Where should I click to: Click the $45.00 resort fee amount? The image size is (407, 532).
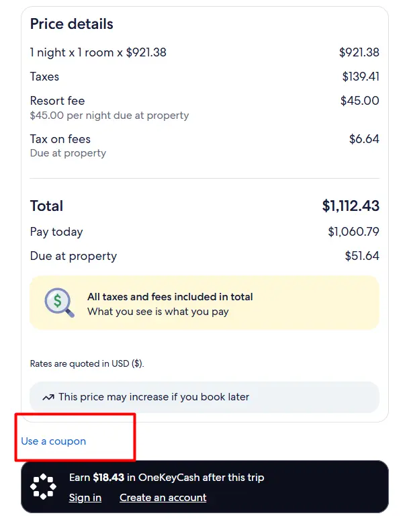(x=359, y=101)
